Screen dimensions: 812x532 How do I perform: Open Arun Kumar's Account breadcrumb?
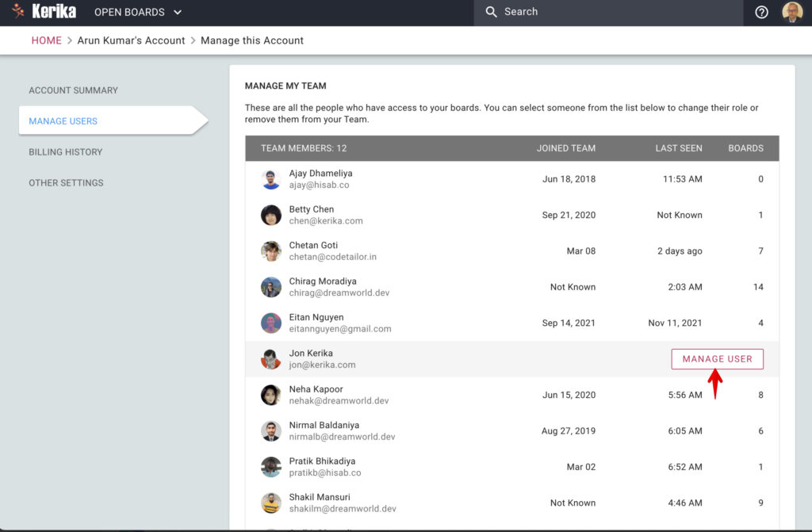pos(131,40)
